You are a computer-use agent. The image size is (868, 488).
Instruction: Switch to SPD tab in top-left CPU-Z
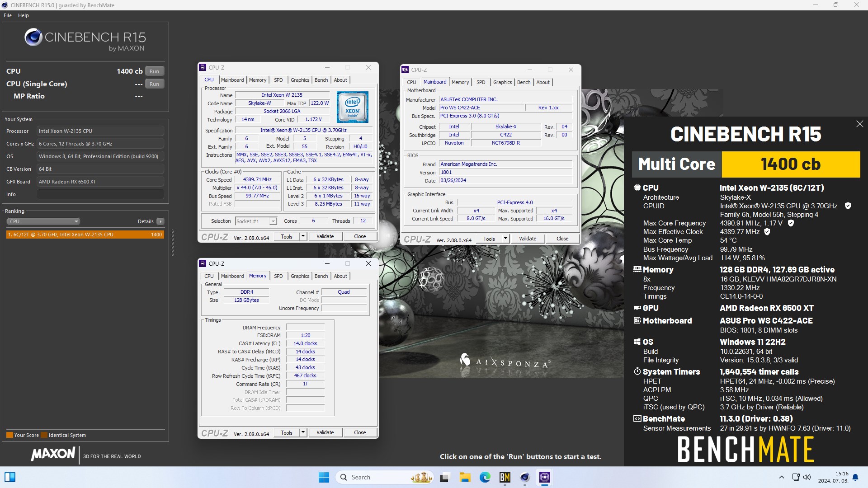(x=278, y=80)
